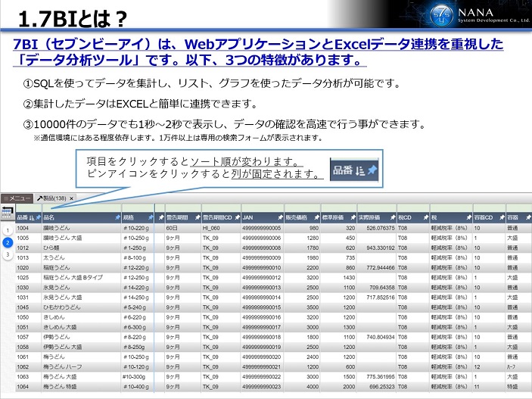Sort by 税CD column header
Viewport: 532px width, 399px height.
[405, 217]
